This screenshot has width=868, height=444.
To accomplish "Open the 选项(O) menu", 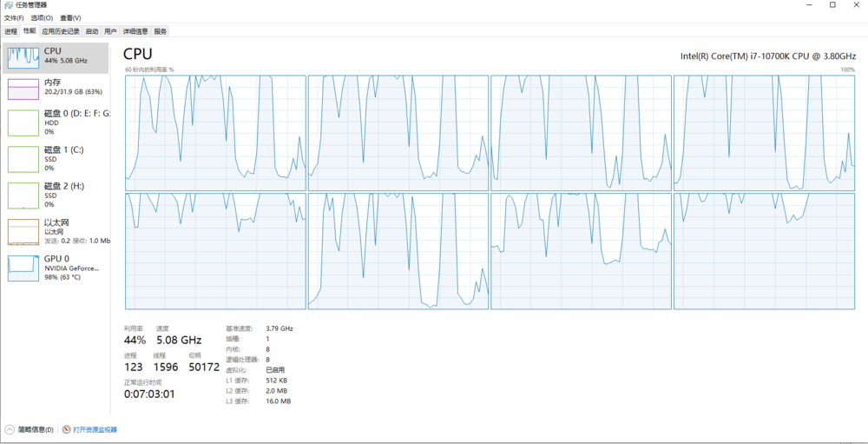I will coord(42,18).
